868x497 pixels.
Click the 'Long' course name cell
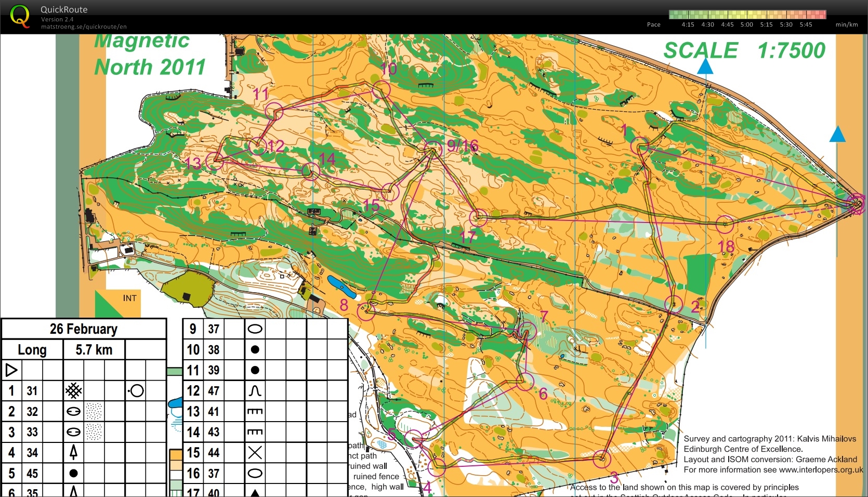tap(32, 350)
